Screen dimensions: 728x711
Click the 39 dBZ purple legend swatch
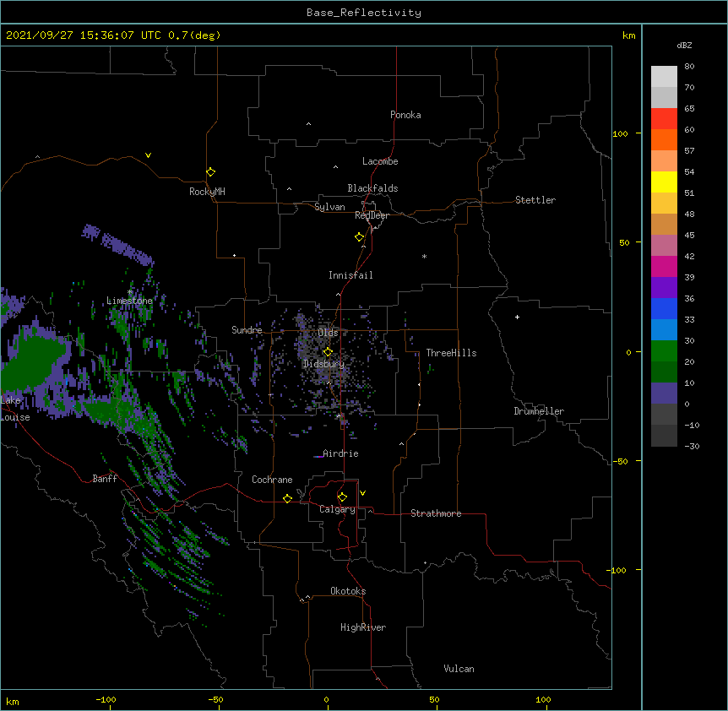tap(664, 287)
